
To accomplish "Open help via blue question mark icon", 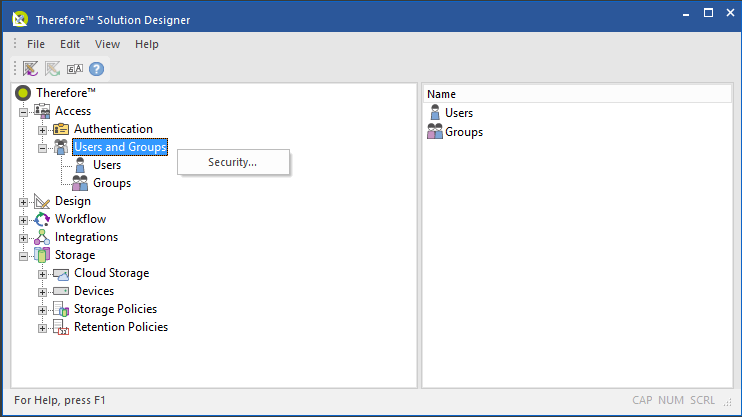I will [97, 69].
